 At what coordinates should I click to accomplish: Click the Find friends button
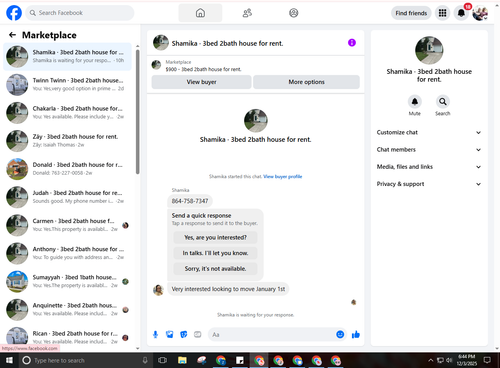[411, 13]
